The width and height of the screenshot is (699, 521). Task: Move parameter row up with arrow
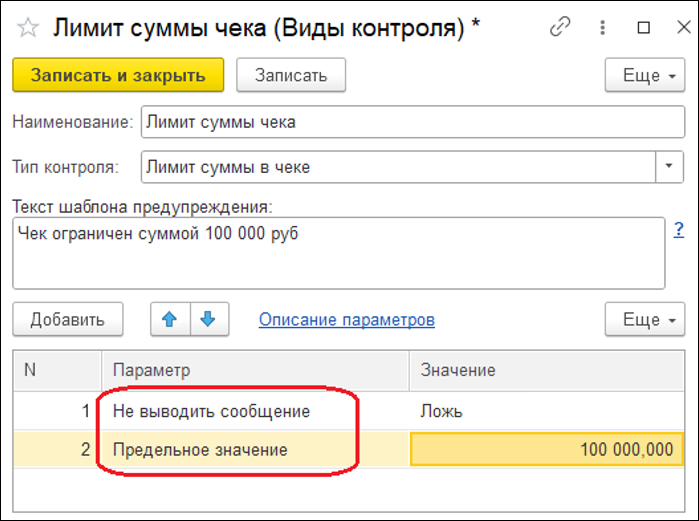tap(169, 319)
